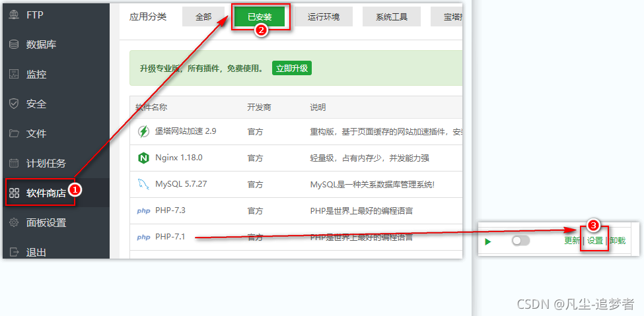Select the MySQL 5.7.27 name
Image resolution: width=644 pixels, height=316 pixels.
point(181,184)
